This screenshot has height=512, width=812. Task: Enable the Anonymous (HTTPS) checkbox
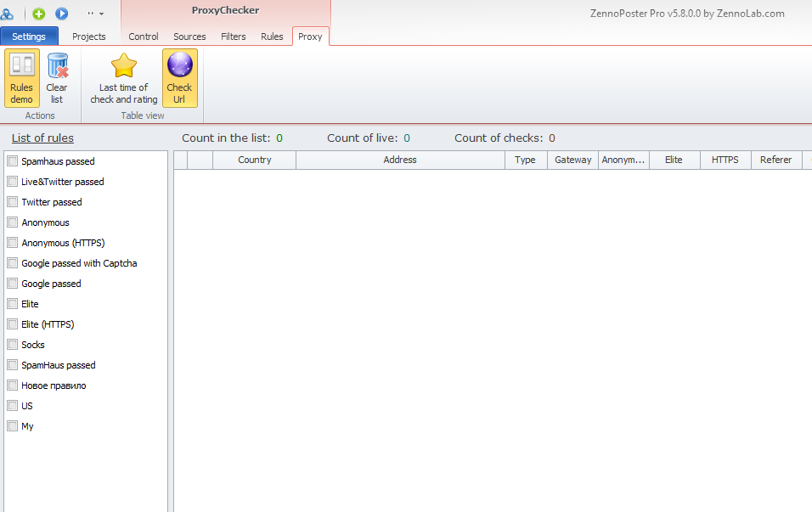[x=13, y=243]
